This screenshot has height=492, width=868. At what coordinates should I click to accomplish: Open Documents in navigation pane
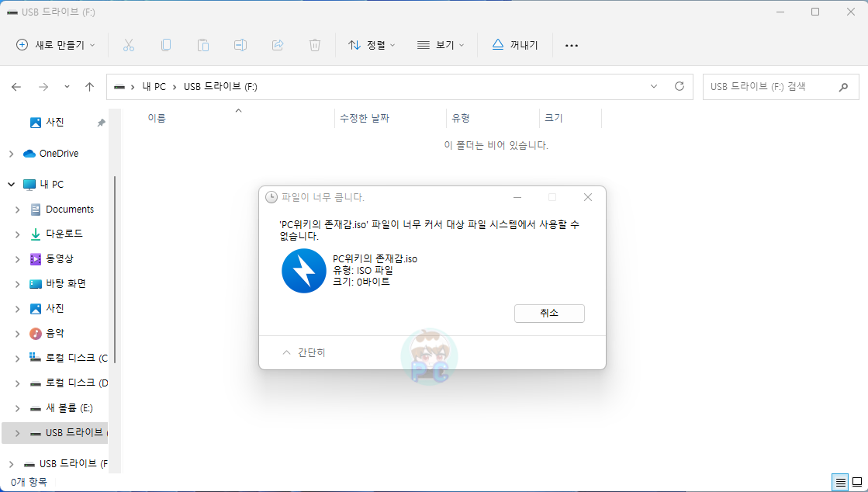point(70,210)
